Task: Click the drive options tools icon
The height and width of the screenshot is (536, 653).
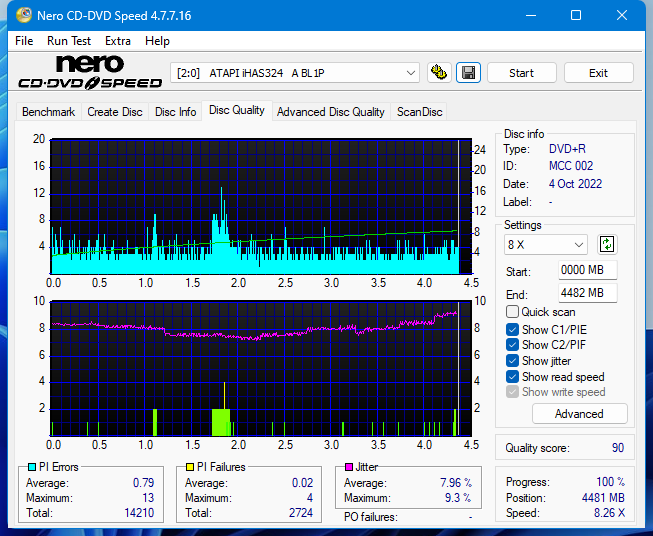Action: 439,73
